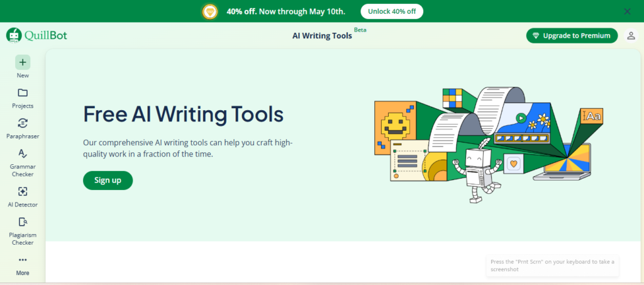Image resolution: width=644 pixels, height=285 pixels.
Task: Click the hero illustration with robot
Action: click(x=489, y=145)
